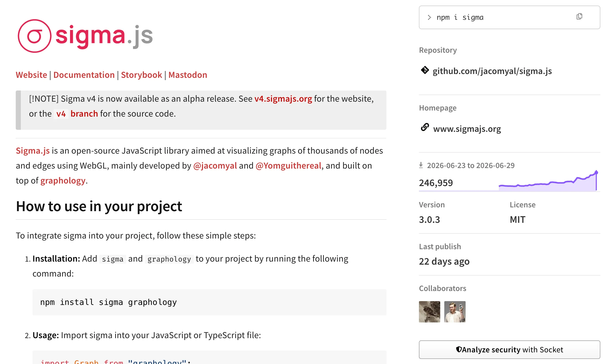Click the sigma.js logo image

pyautogui.click(x=85, y=36)
